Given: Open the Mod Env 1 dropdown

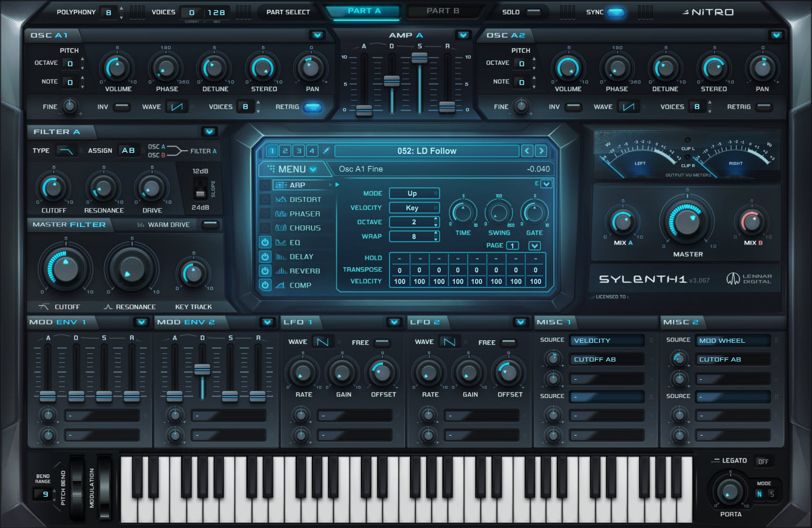Looking at the screenshot, I should click(x=141, y=322).
